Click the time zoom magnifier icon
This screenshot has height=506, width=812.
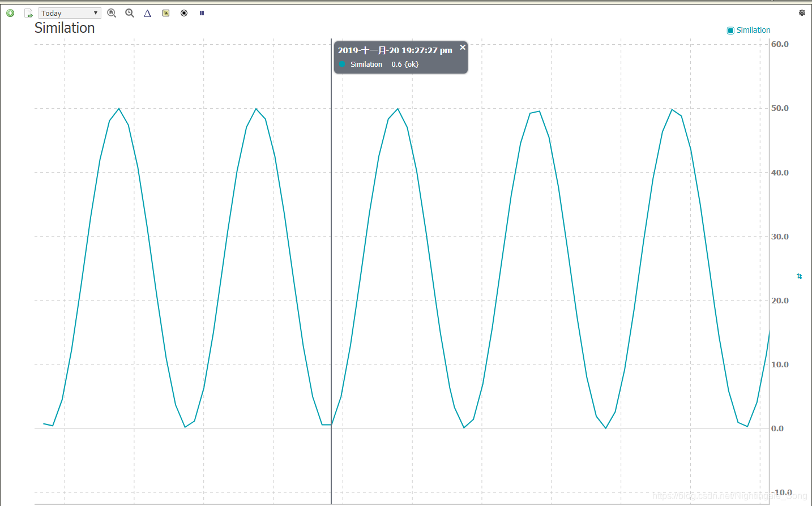click(x=130, y=13)
